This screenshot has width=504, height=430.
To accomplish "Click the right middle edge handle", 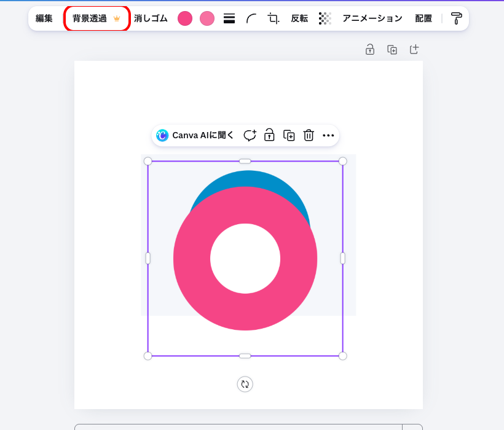I will pos(342,258).
